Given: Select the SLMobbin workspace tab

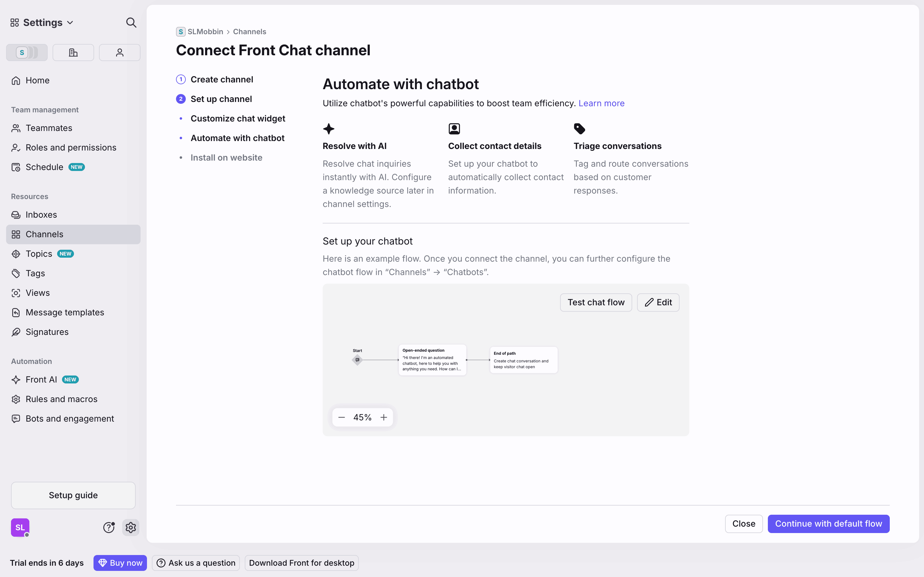Looking at the screenshot, I should [27, 53].
